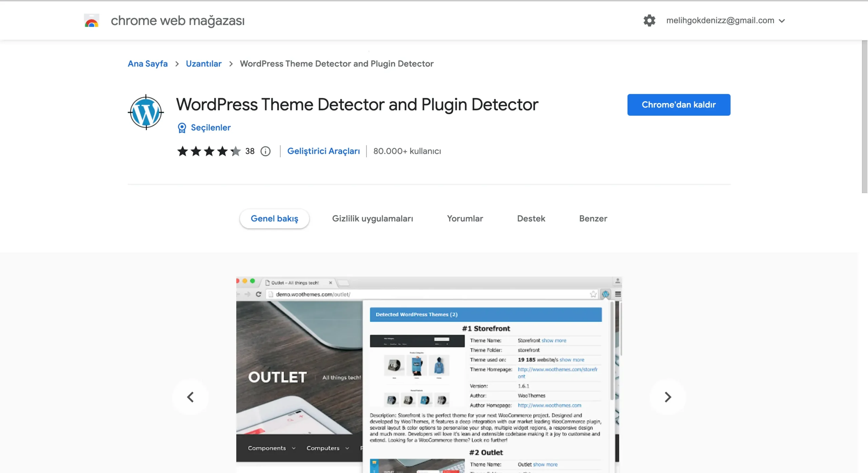The image size is (868, 473).
Task: Open the Benzer tab
Action: click(x=593, y=219)
